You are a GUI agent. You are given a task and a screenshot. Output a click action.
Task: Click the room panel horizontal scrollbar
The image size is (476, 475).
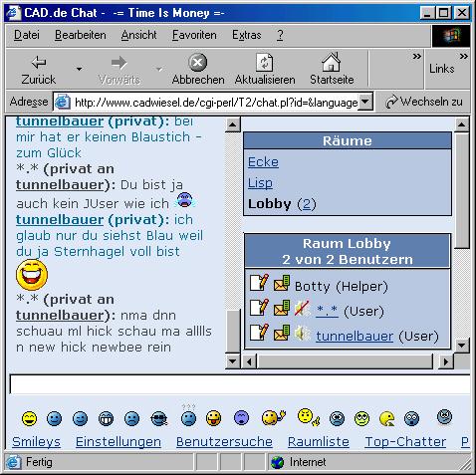[346, 361]
